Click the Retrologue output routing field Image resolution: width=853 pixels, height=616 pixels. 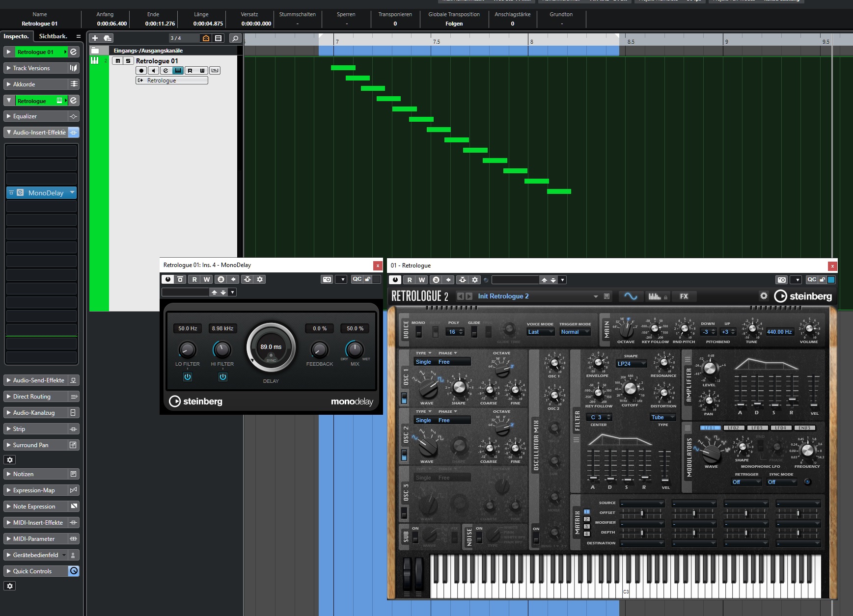point(172,80)
